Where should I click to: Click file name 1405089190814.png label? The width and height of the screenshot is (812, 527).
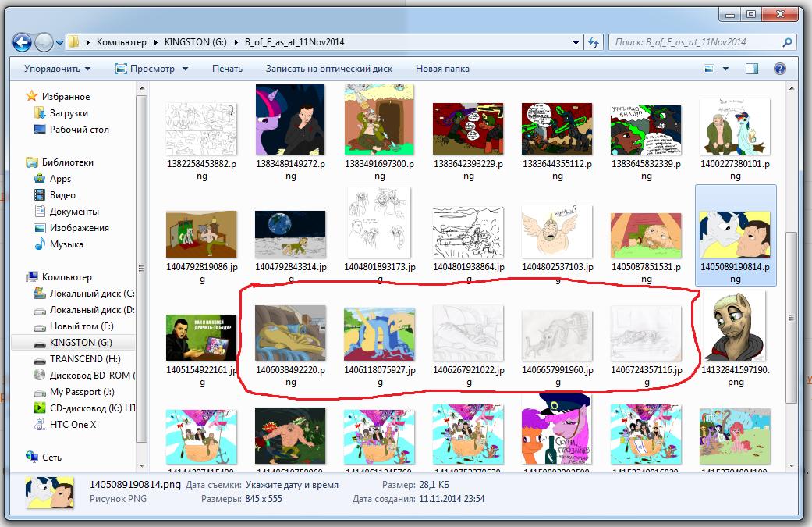[x=735, y=273]
